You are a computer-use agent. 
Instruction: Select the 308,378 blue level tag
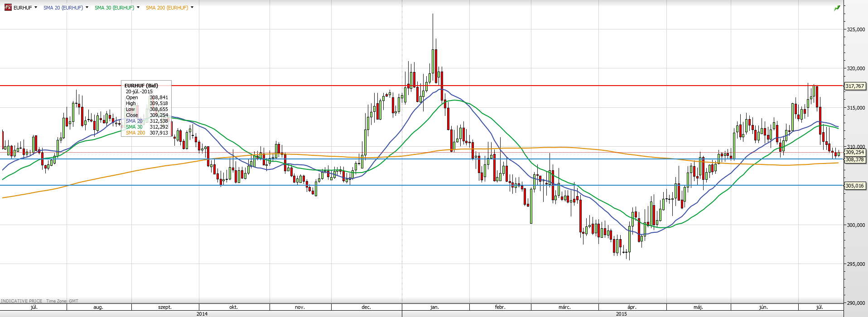coord(855,159)
